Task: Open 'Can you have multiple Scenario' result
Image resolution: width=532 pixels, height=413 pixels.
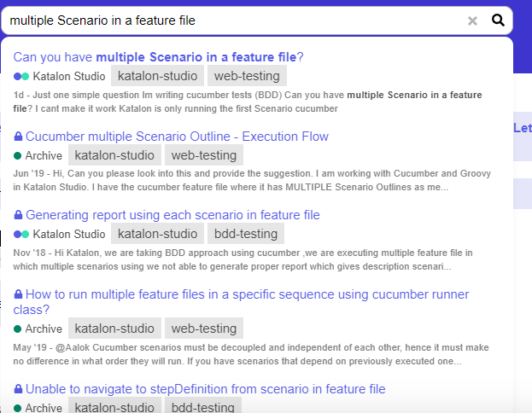Action: tap(159, 57)
